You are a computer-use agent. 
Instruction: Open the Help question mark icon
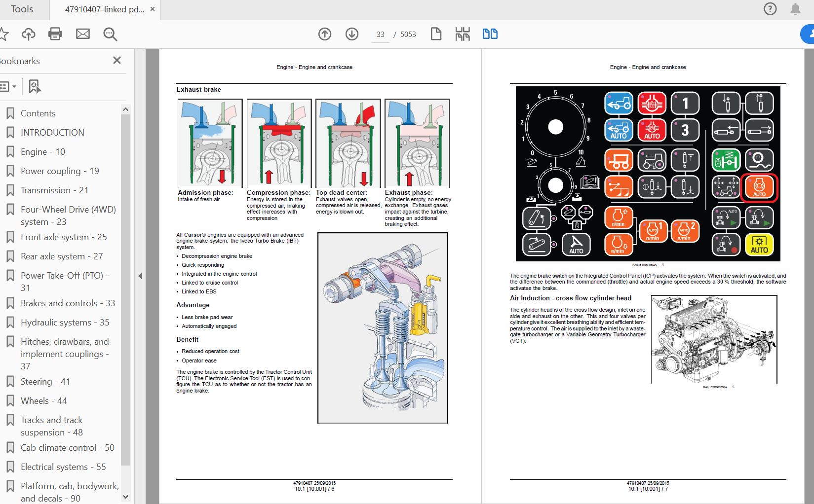[x=770, y=9]
